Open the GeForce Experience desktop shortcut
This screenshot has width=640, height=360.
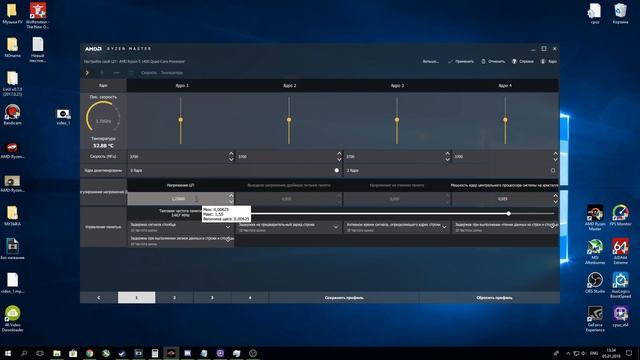point(595,319)
